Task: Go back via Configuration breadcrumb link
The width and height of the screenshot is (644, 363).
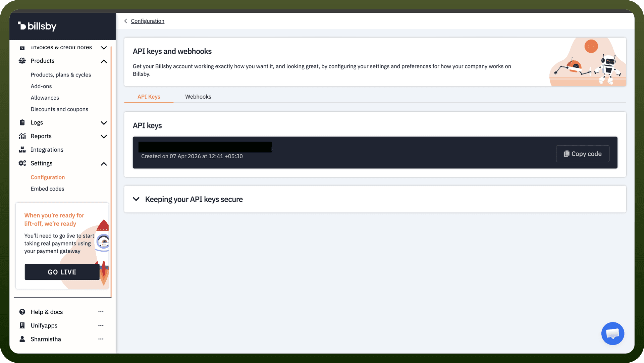Action: [x=148, y=21]
